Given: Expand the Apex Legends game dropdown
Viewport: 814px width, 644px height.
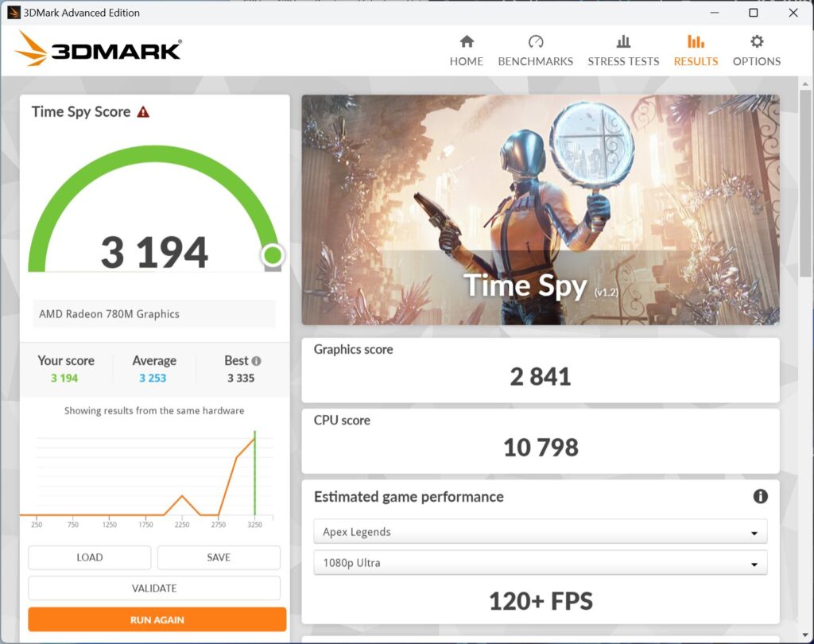Looking at the screenshot, I should (x=541, y=532).
